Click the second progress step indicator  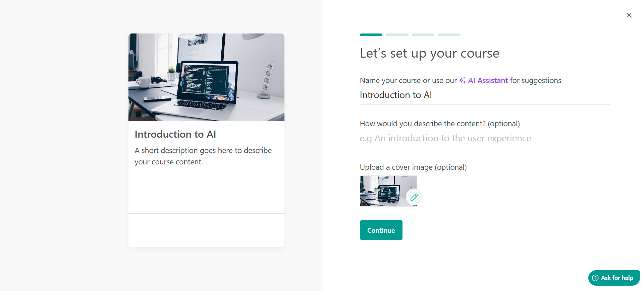point(397,35)
